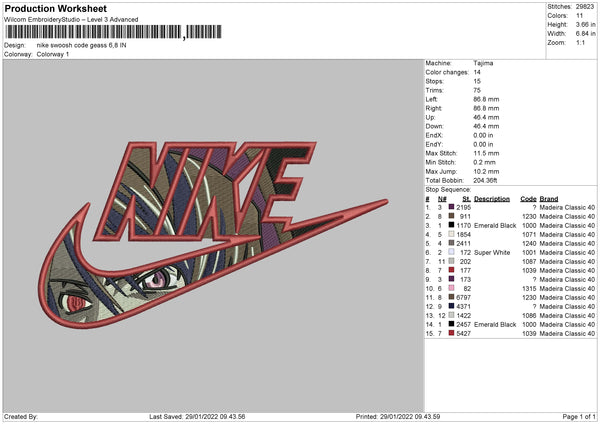Select the Stops value 15

coord(477,81)
